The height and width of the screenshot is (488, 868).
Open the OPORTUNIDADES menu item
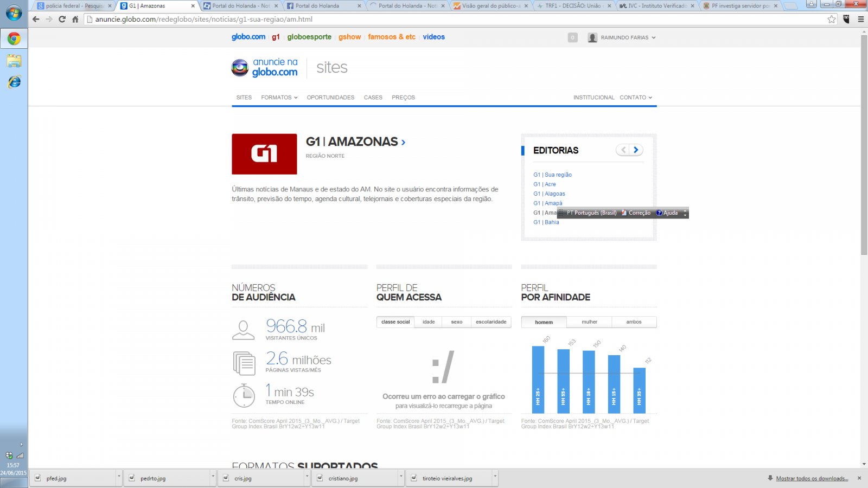(330, 98)
